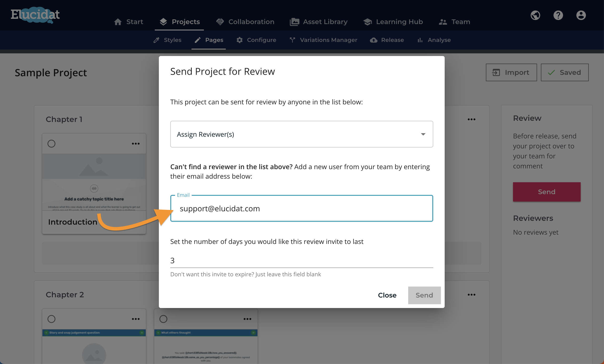This screenshot has width=604, height=364.
Task: Open Chapter 1 three-dot menu
Action: pos(471,119)
